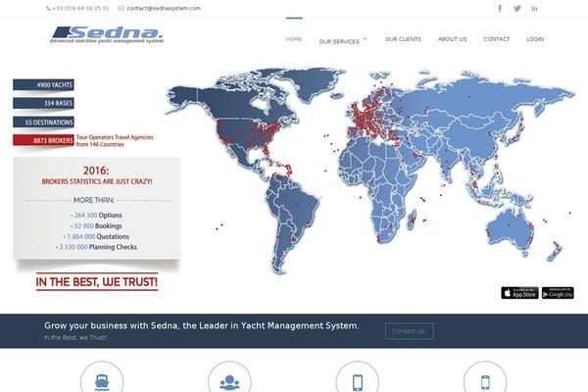Open the OUR SERVICES menu
This screenshot has width=588, height=392.
(339, 41)
